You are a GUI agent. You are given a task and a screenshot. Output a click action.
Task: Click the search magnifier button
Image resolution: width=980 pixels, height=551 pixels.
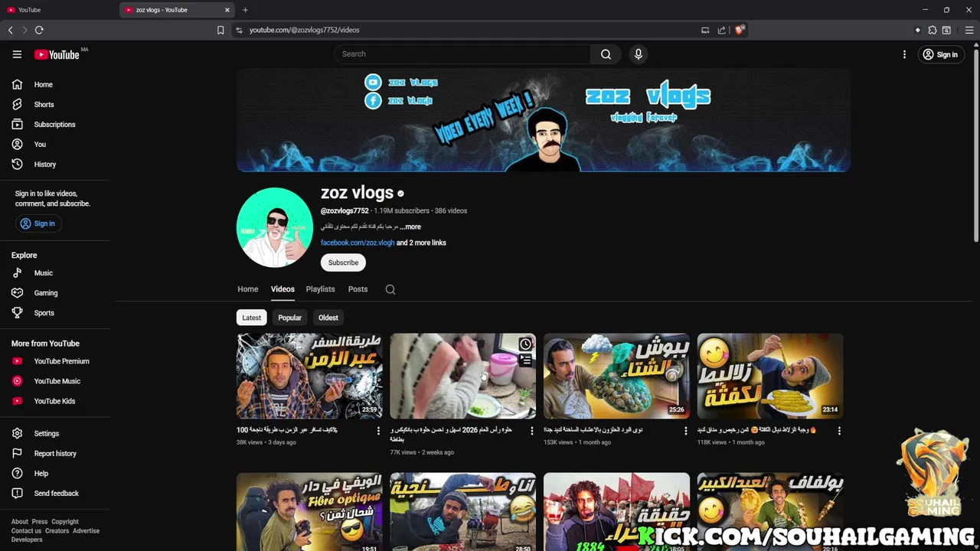tap(606, 54)
